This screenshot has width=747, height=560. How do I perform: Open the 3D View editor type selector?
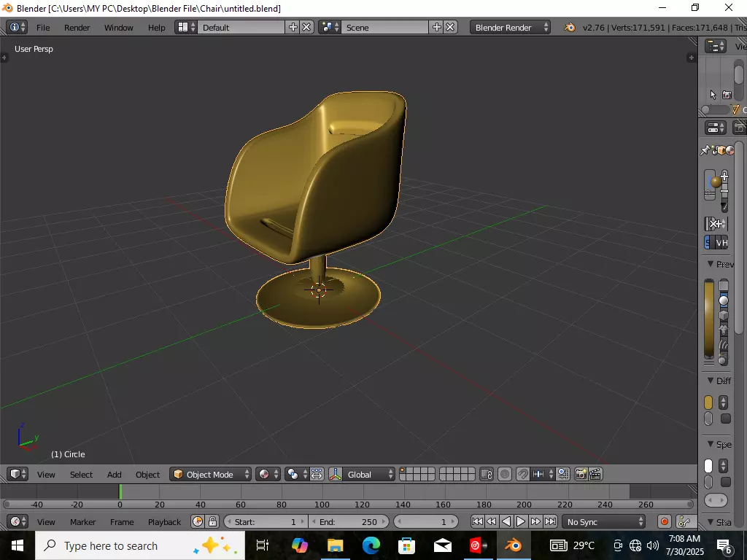tap(18, 474)
